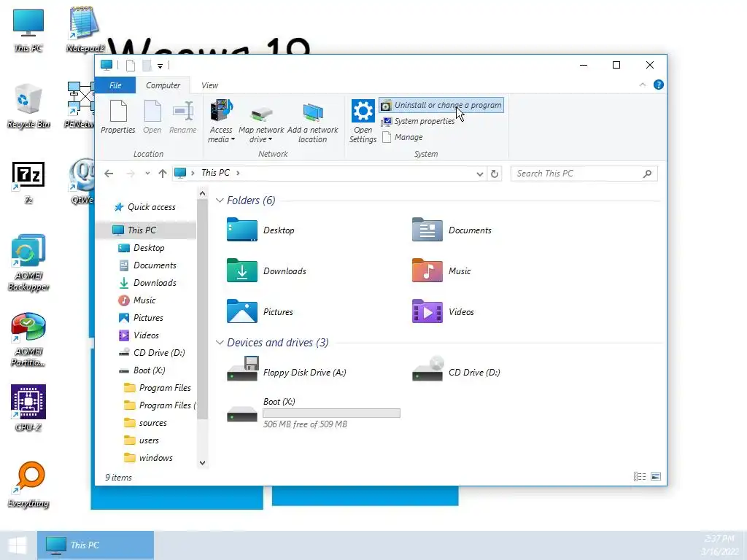Select the Videos folder icon in content
The width and height of the screenshot is (747, 560).
pos(427,311)
